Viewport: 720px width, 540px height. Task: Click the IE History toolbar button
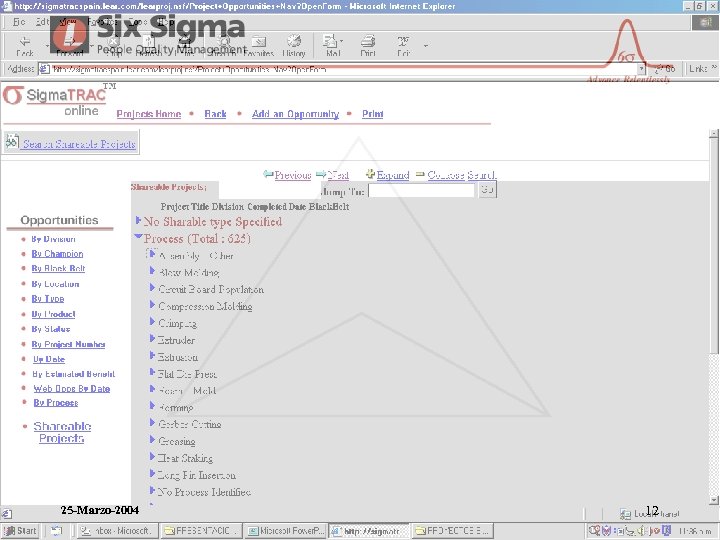click(x=293, y=46)
